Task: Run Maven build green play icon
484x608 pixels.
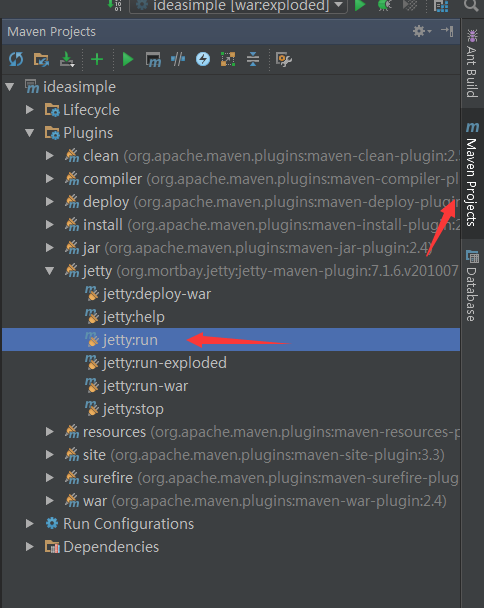Action: tap(128, 59)
